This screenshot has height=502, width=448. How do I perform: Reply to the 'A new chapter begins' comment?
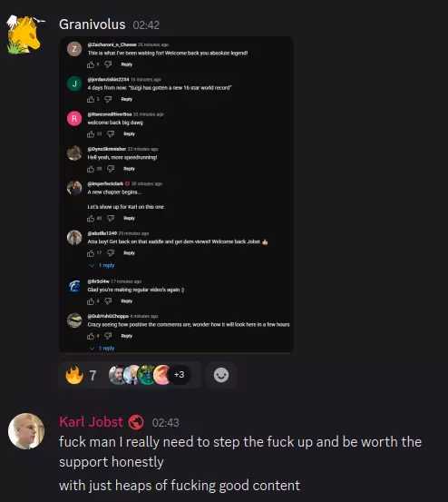129,218
